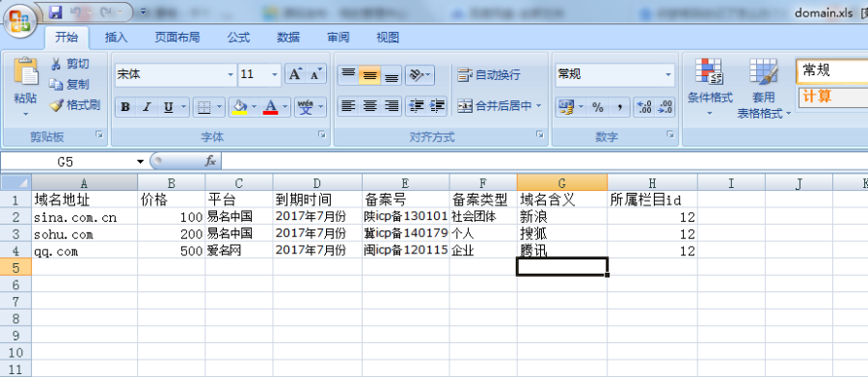Screen dimensions: 868x377
Task: Open the font size dropdown
Action: [x=275, y=74]
